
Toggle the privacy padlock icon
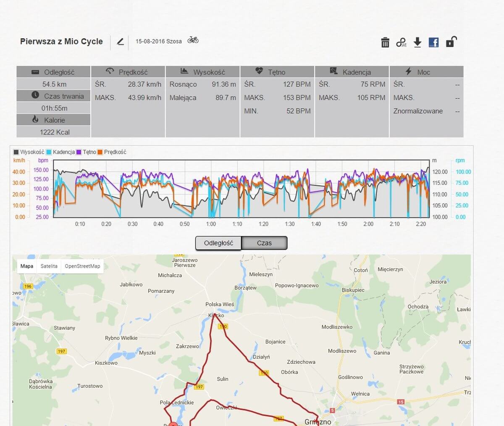pyautogui.click(x=450, y=42)
